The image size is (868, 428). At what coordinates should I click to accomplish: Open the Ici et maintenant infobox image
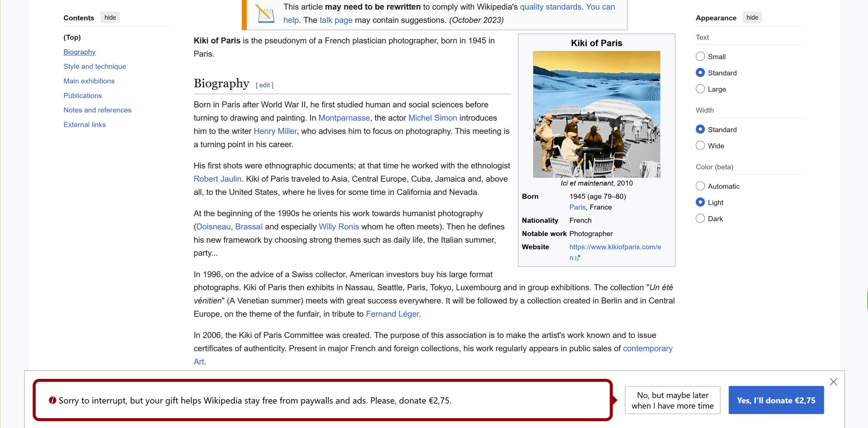pyautogui.click(x=596, y=114)
